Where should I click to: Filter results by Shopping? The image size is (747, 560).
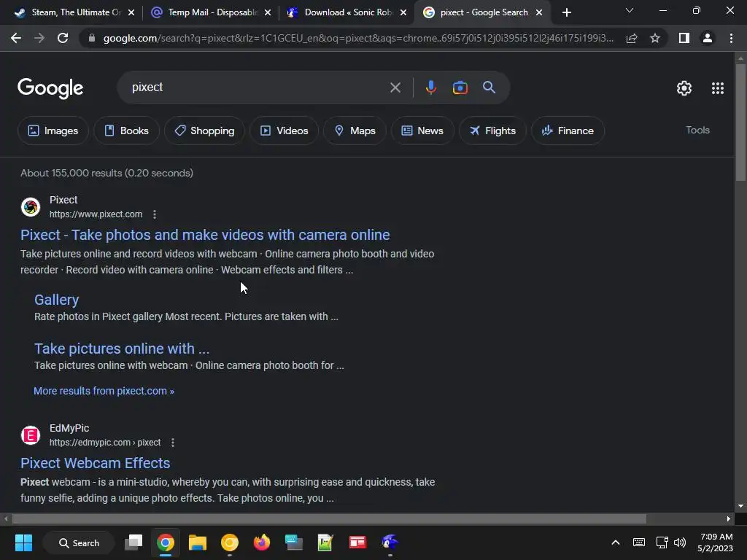coord(204,131)
